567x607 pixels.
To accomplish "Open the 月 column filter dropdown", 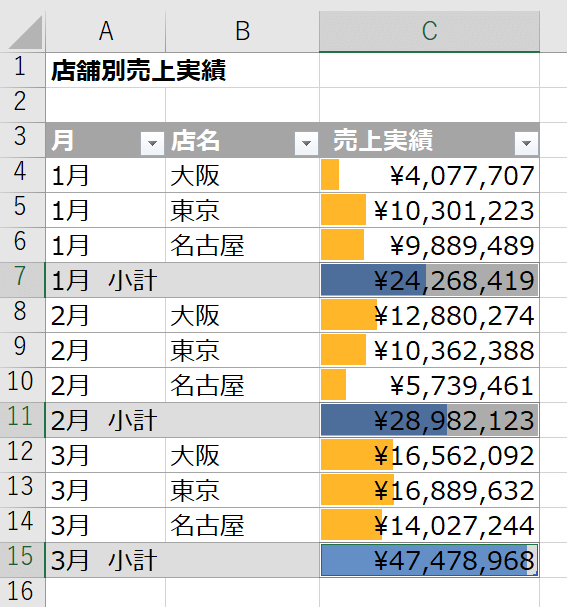I will click(152, 144).
